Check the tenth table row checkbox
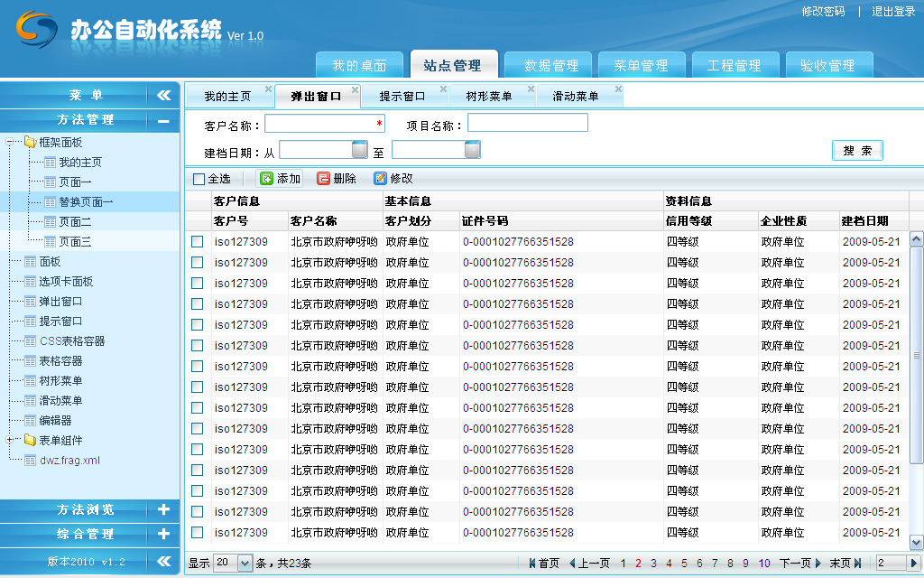Viewport: 924px width, 578px height. (x=198, y=429)
